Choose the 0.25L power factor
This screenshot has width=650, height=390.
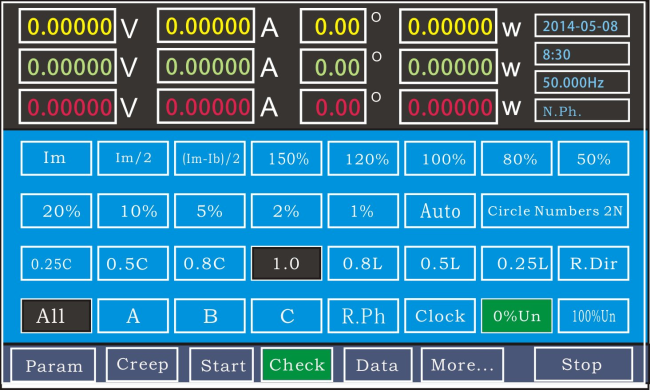(517, 263)
